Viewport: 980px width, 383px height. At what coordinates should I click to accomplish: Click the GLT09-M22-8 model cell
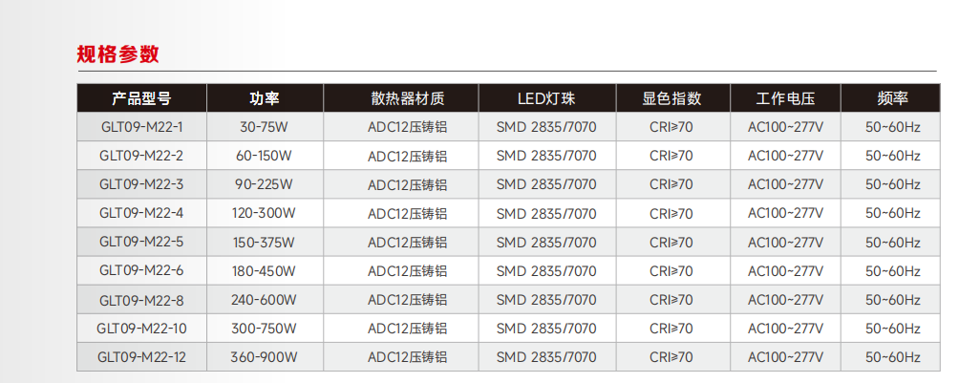141,300
